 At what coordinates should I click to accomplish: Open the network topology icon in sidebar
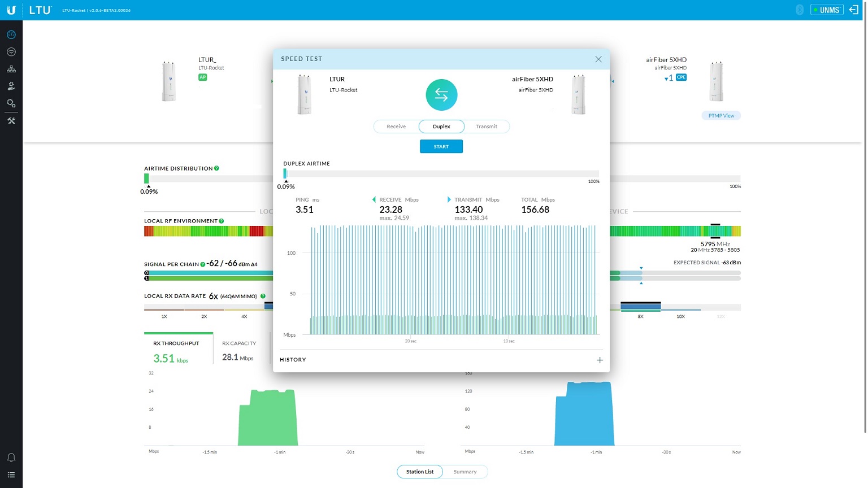click(x=11, y=69)
